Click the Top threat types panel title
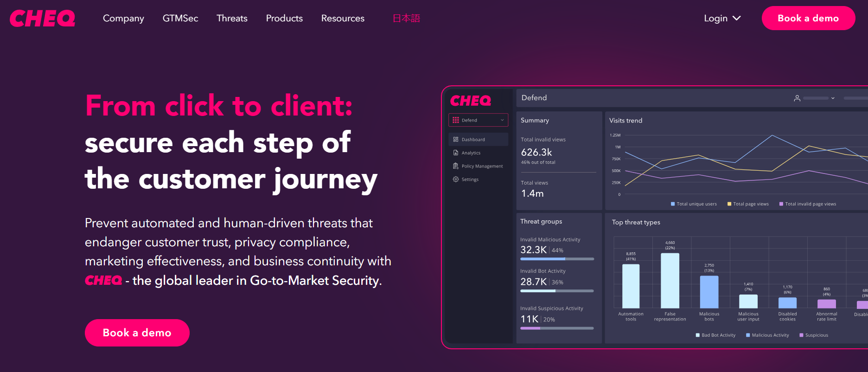This screenshot has height=372, width=868. tap(636, 222)
